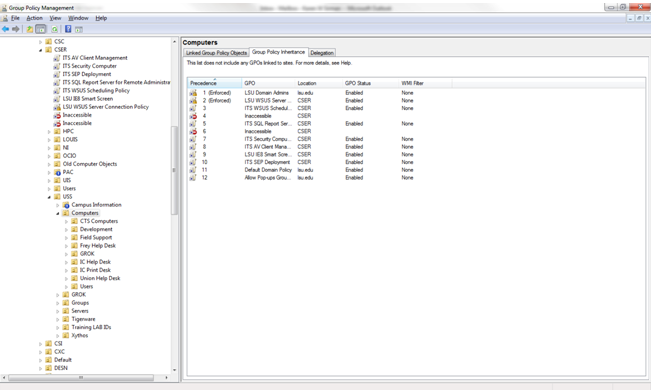Sort by the WMI Filter column header
Image resolution: width=651 pixels, height=390 pixels.
[425, 83]
